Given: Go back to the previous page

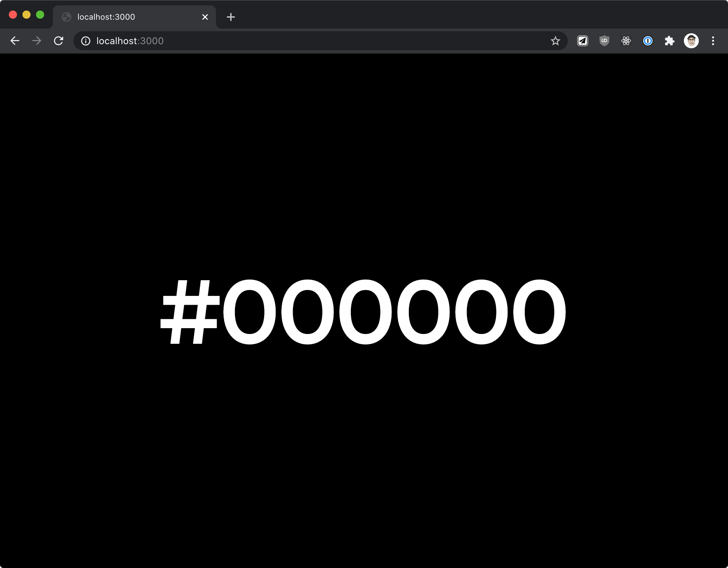Looking at the screenshot, I should pyautogui.click(x=15, y=41).
